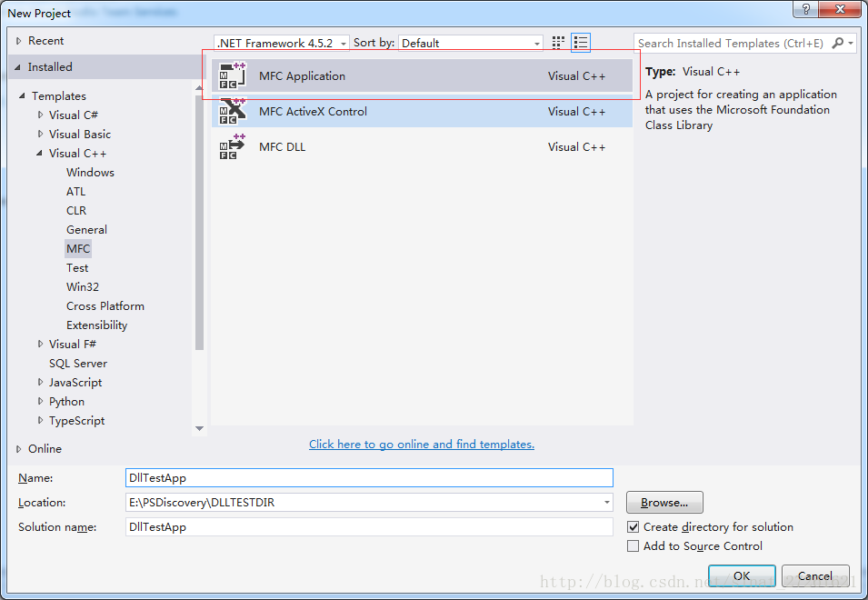Uncheck Create directory for solution
The height and width of the screenshot is (600, 868).
point(633,527)
